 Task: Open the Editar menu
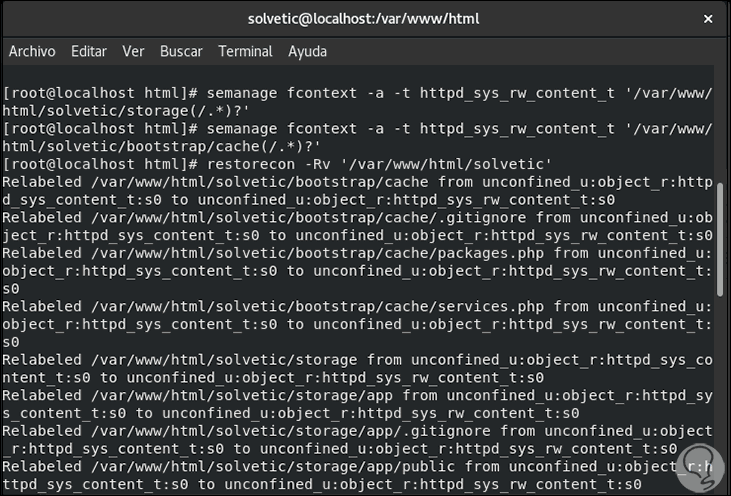click(89, 51)
